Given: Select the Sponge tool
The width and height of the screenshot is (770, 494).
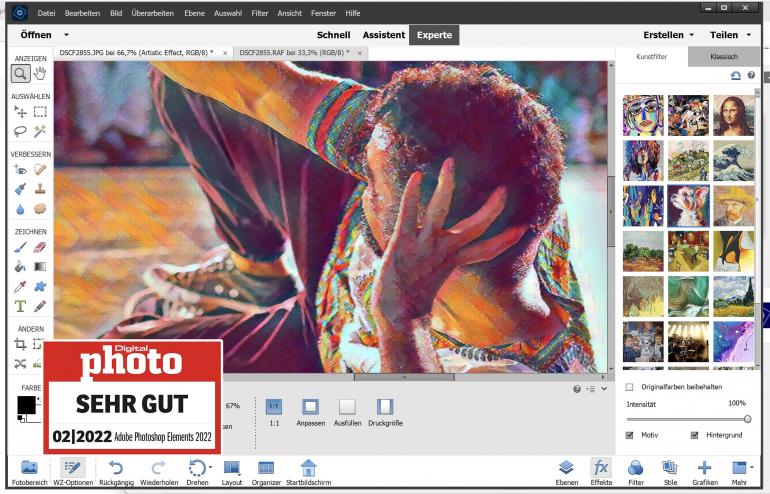Looking at the screenshot, I should click(40, 209).
